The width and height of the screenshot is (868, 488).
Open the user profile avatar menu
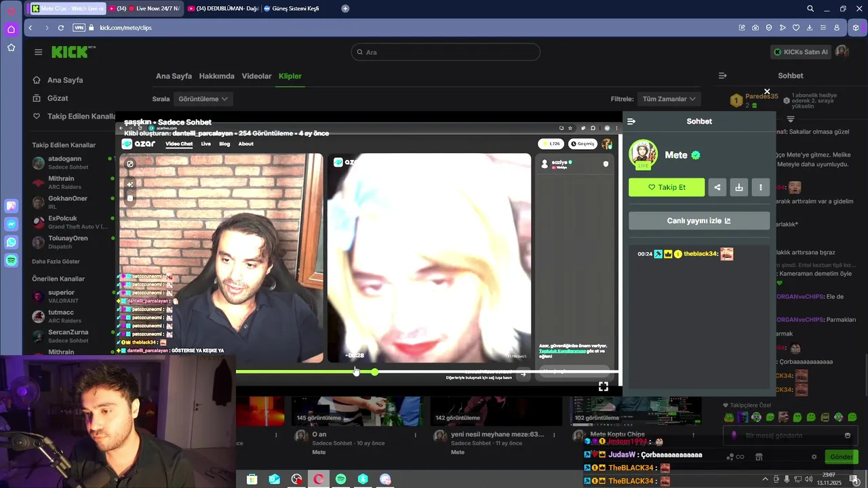click(842, 52)
